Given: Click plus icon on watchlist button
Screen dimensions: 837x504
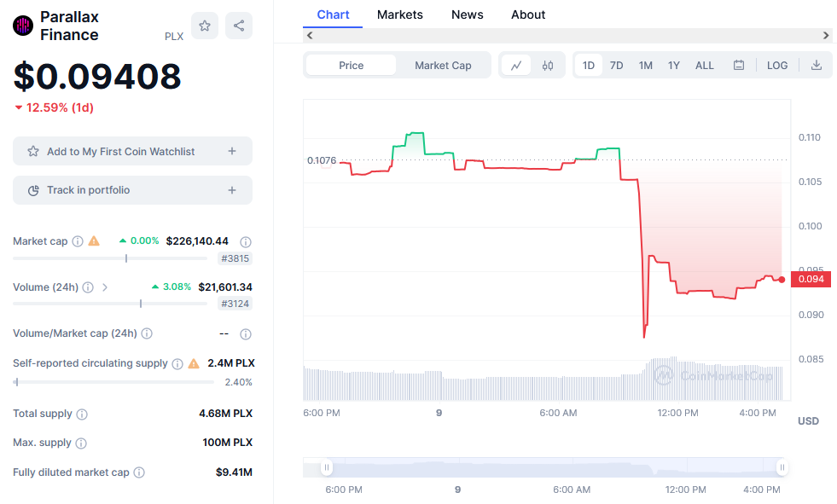Looking at the screenshot, I should click(232, 151).
